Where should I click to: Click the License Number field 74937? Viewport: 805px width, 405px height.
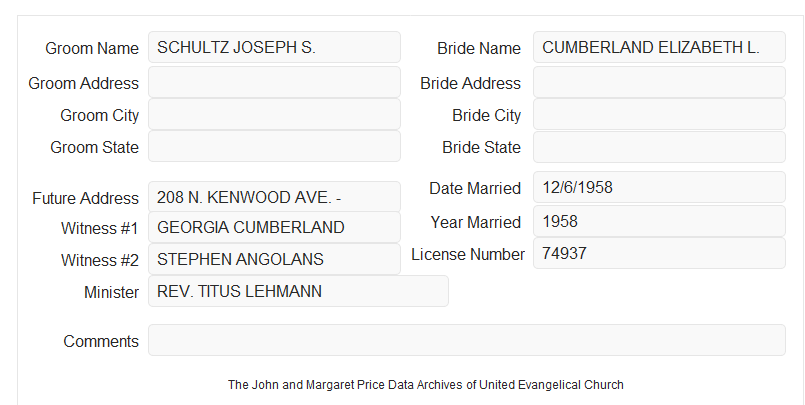659,253
